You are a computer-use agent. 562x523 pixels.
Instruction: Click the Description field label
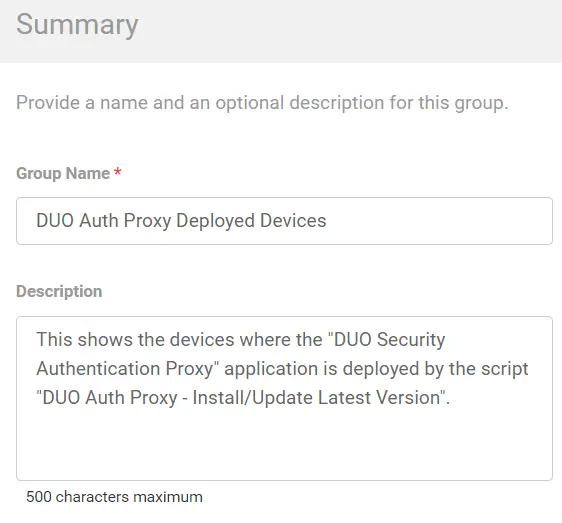pyautogui.click(x=59, y=291)
